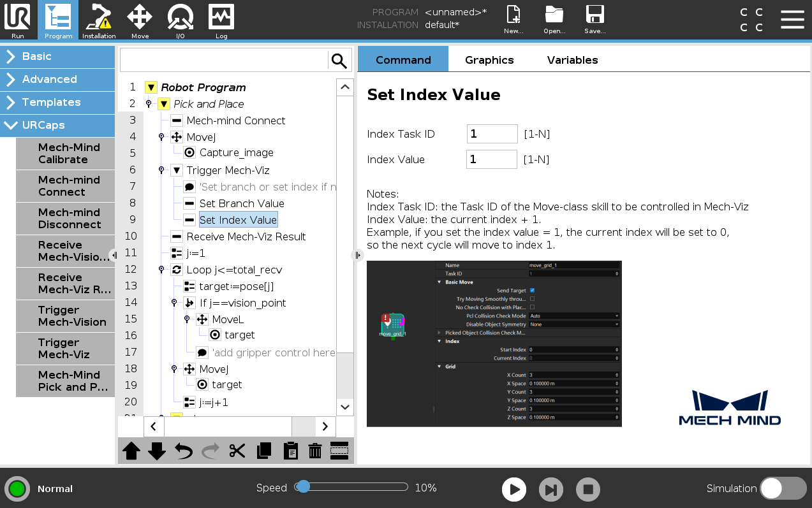Open the Move screen icon
This screenshot has width=812, height=508.
[x=140, y=20]
